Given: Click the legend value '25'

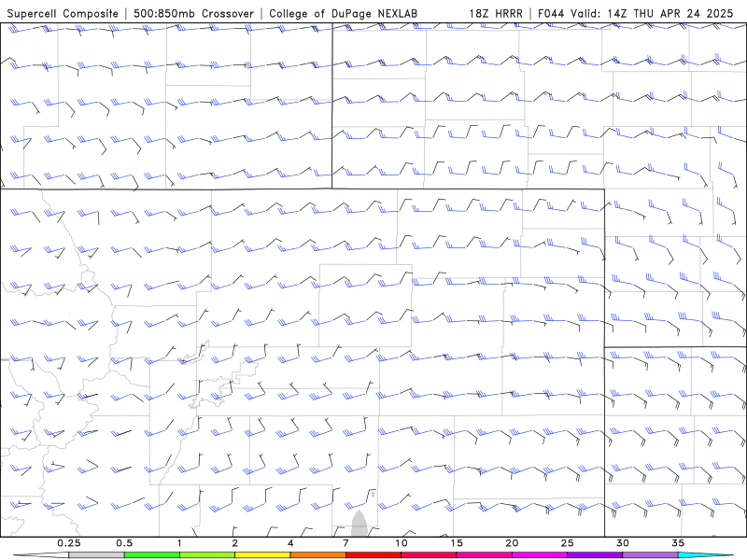Looking at the screenshot, I should (568, 543).
